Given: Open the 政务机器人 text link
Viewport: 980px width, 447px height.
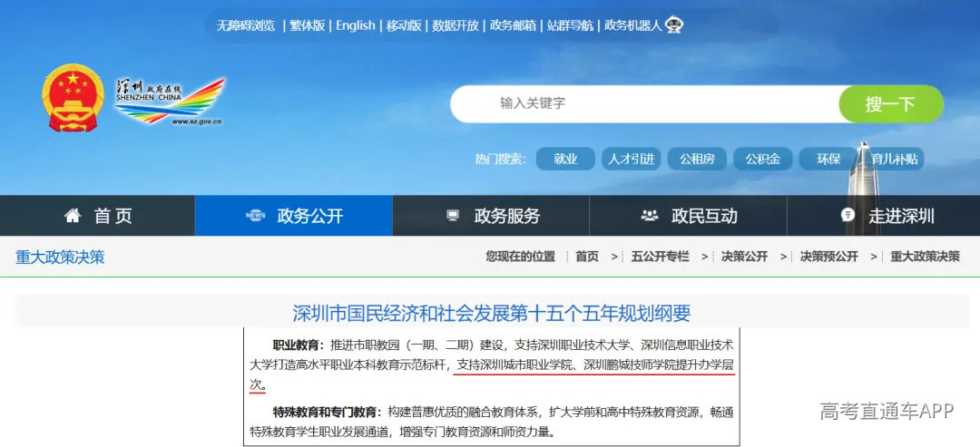Looking at the screenshot, I should 633,25.
